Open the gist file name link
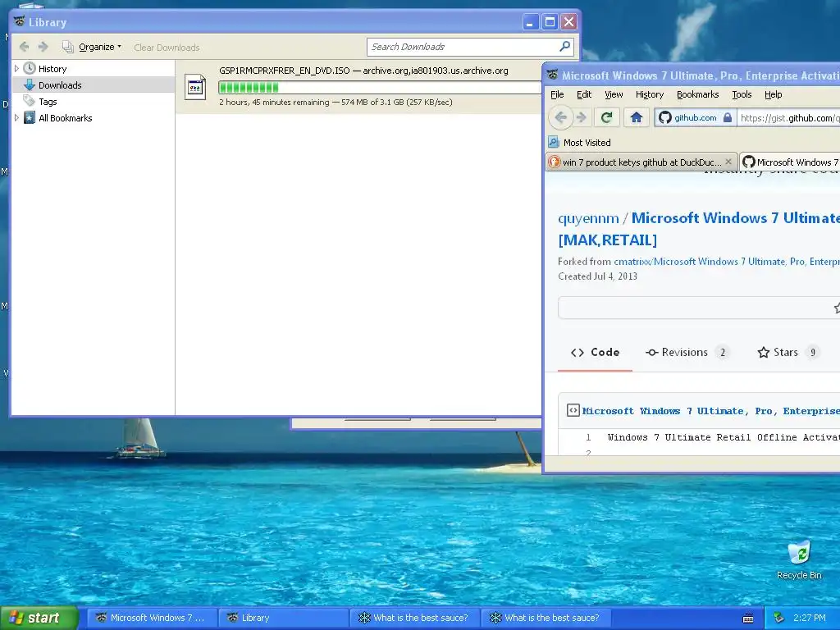The width and height of the screenshot is (840, 630). [x=711, y=411]
